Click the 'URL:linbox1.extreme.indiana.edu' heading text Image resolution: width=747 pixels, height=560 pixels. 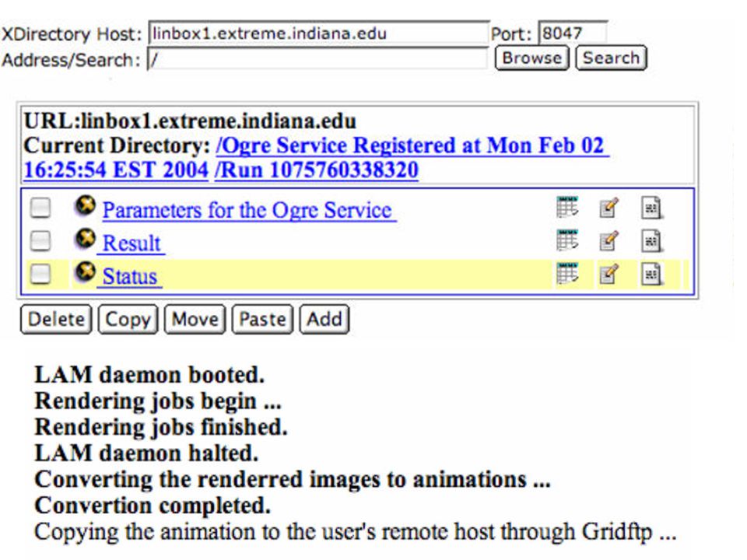tap(190, 121)
